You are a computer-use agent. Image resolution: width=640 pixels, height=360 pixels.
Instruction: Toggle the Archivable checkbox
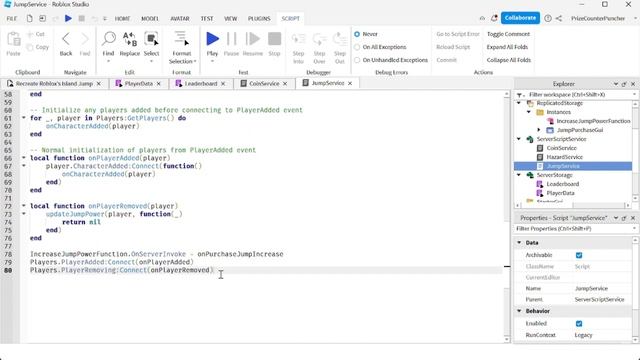pyautogui.click(x=579, y=255)
